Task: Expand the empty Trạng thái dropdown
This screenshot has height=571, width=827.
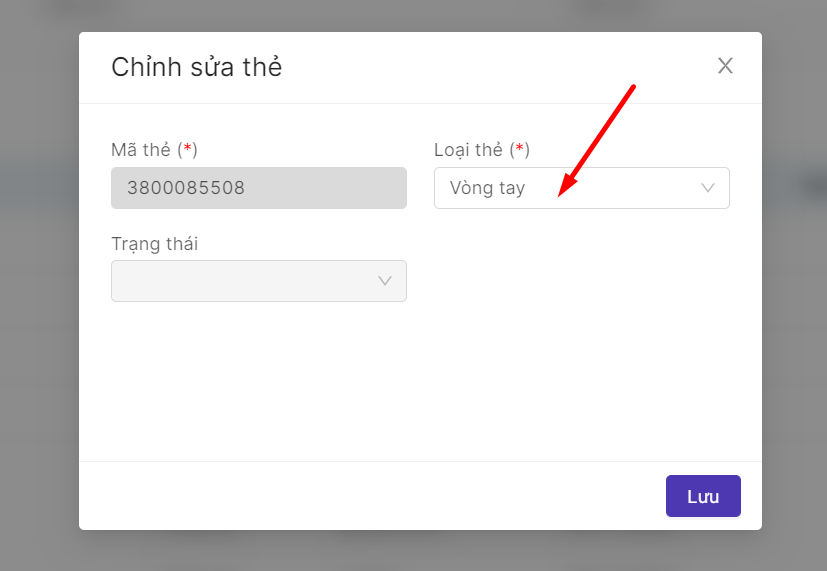Action: (258, 281)
